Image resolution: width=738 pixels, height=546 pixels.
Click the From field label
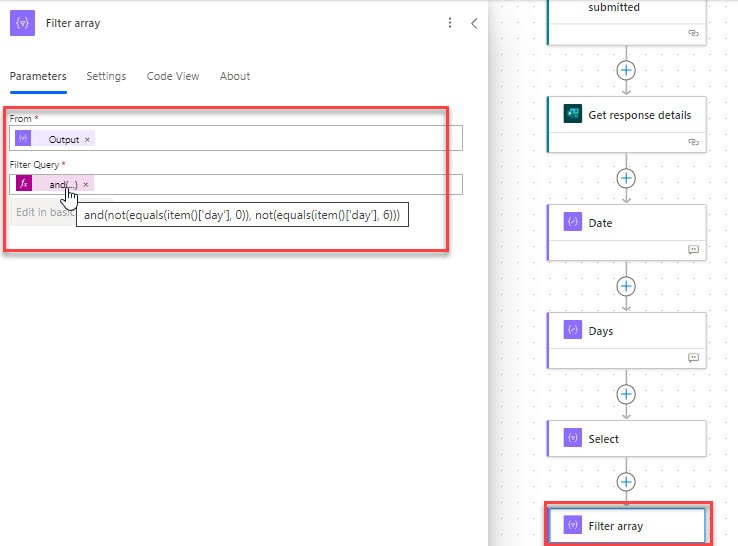pos(21,119)
